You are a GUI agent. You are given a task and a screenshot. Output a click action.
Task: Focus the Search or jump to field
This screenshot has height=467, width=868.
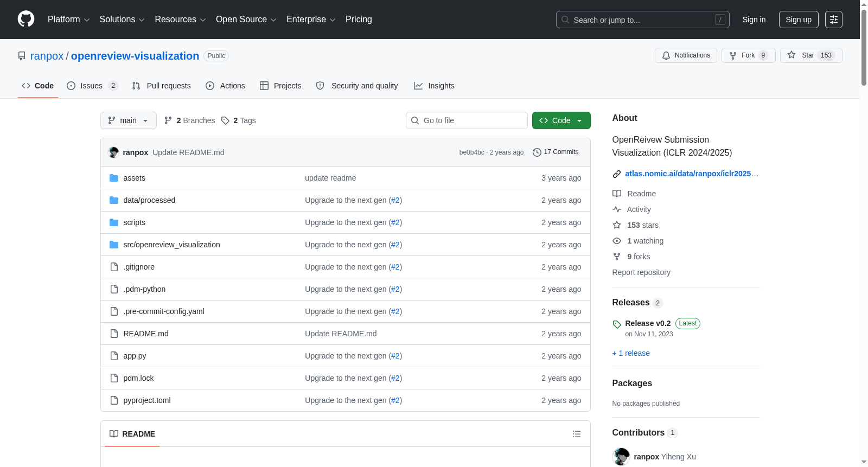642,20
